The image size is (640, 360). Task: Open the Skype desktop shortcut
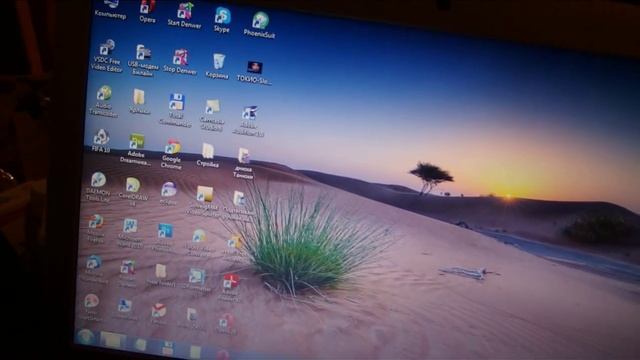tap(222, 20)
